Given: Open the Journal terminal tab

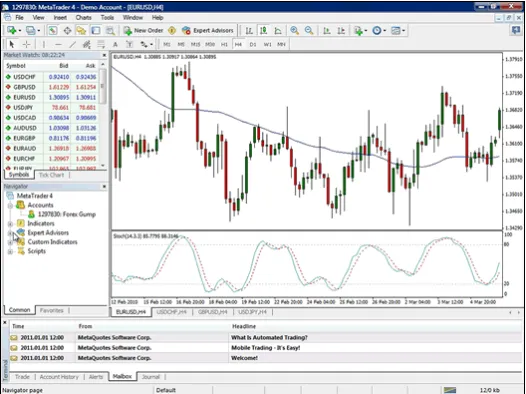Looking at the screenshot, I should point(151,377).
